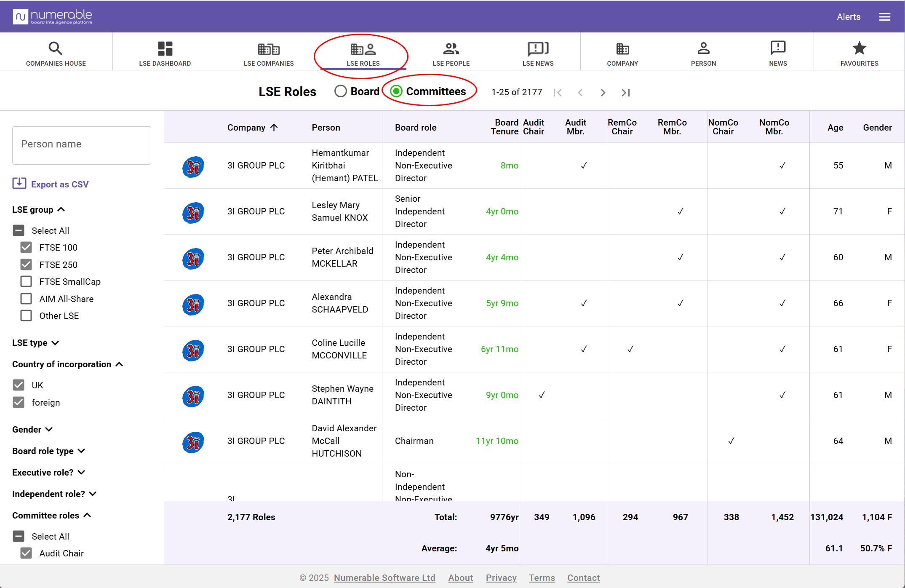The image size is (905, 588).
Task: Click the Export as CSV download icon
Action: coord(19,184)
